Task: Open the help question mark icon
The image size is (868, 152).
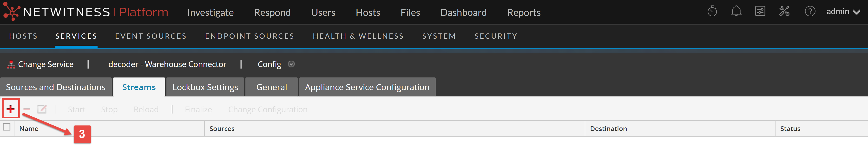Action: point(810,12)
